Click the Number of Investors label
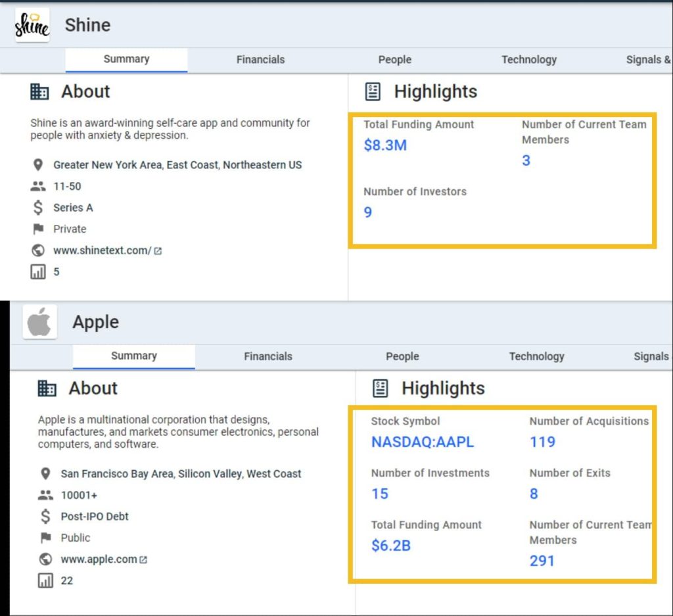 pyautogui.click(x=415, y=191)
